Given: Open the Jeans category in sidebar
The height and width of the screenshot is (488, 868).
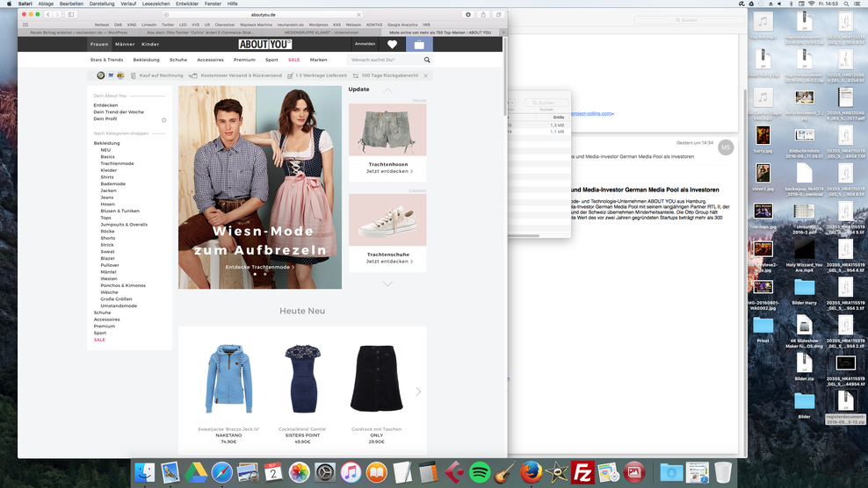Looking at the screenshot, I should (107, 197).
